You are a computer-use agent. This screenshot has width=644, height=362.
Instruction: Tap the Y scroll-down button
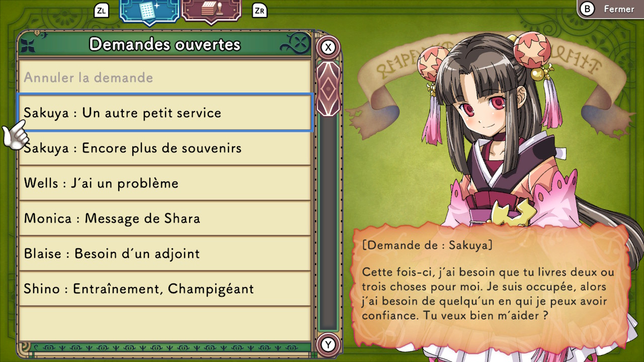[x=329, y=344]
